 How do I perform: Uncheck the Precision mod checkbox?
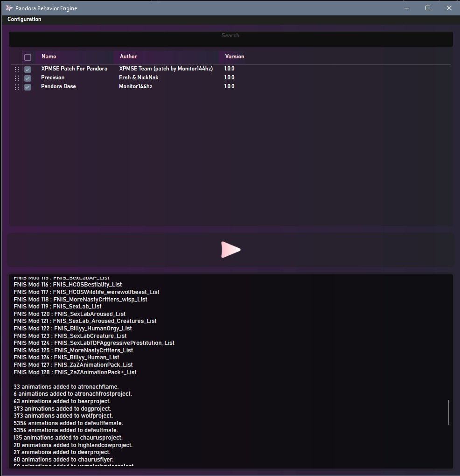(28, 78)
